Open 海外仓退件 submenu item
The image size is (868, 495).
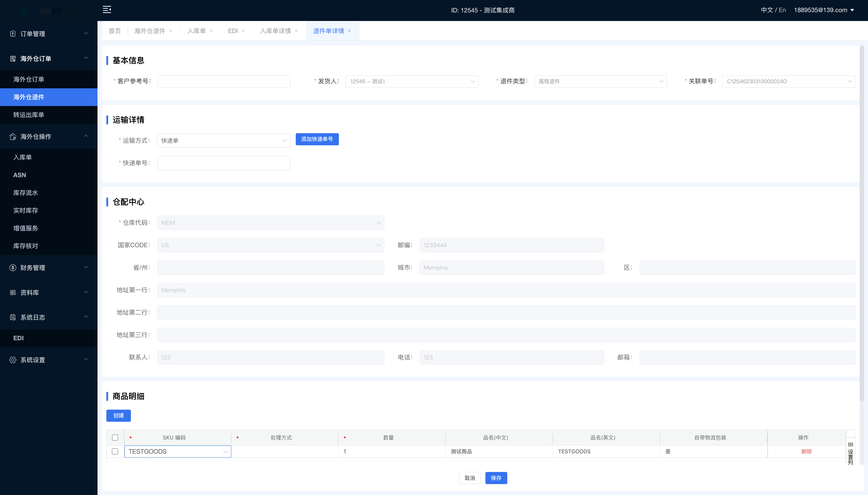pyautogui.click(x=49, y=97)
